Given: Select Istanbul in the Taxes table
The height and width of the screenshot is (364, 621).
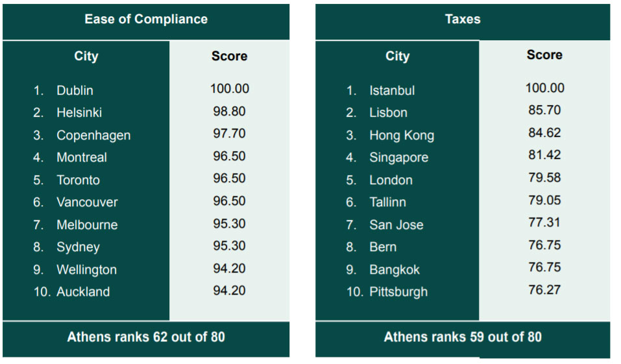Looking at the screenshot, I should pos(392,90).
